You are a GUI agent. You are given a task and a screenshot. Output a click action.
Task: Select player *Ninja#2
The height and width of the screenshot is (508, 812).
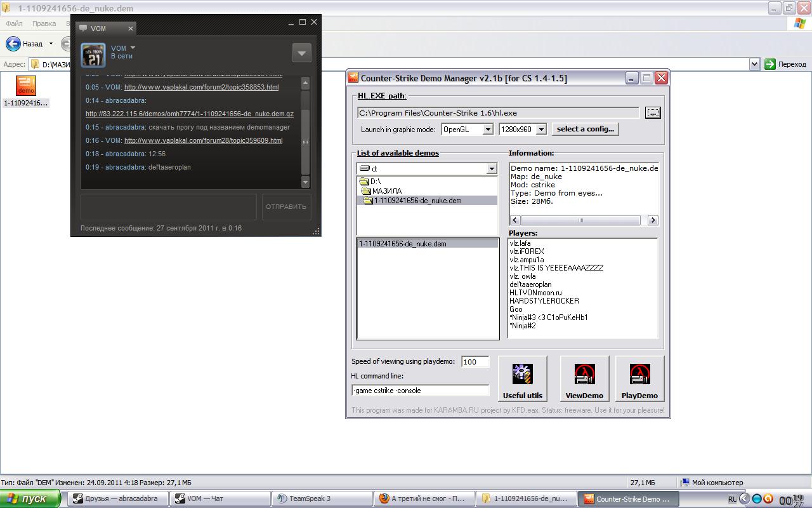pyautogui.click(x=523, y=326)
